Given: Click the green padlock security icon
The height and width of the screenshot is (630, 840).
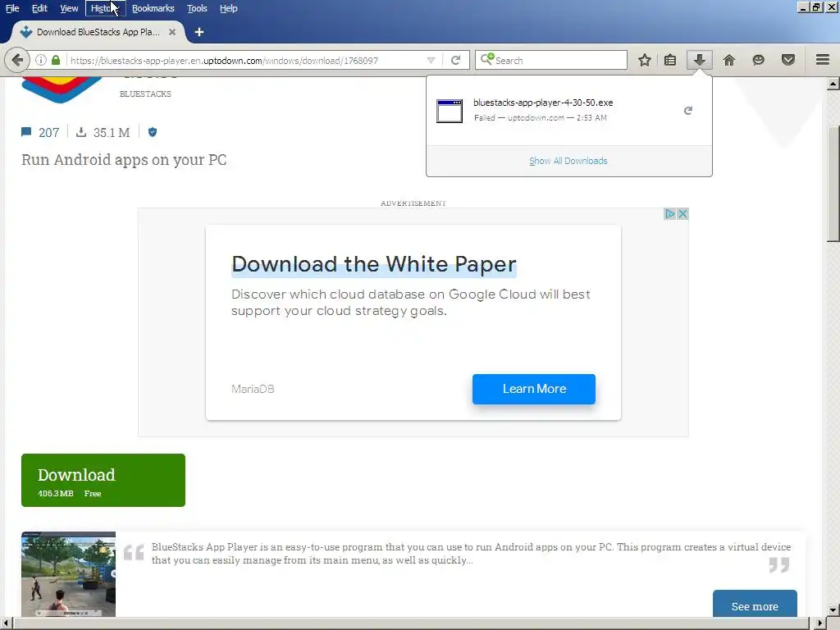Looking at the screenshot, I should tap(56, 60).
